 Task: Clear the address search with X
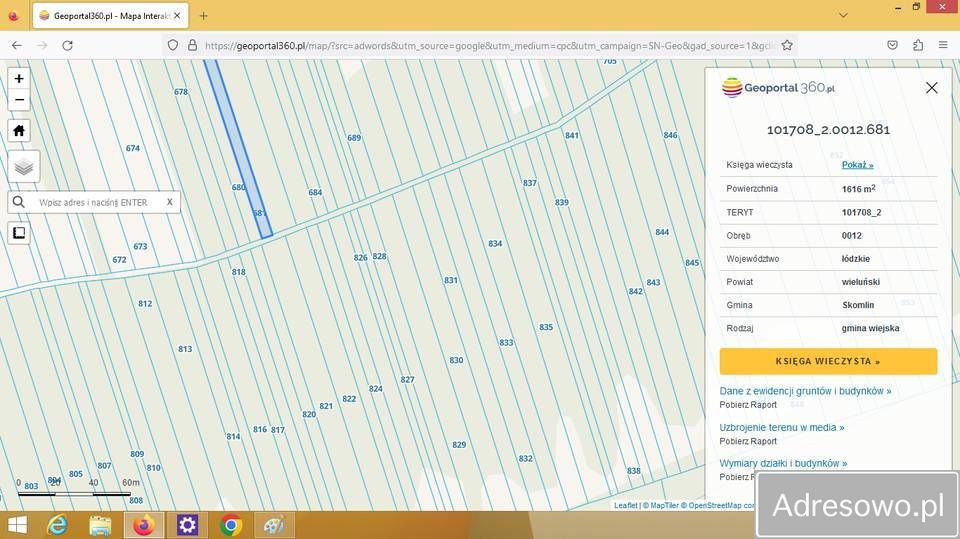170,202
